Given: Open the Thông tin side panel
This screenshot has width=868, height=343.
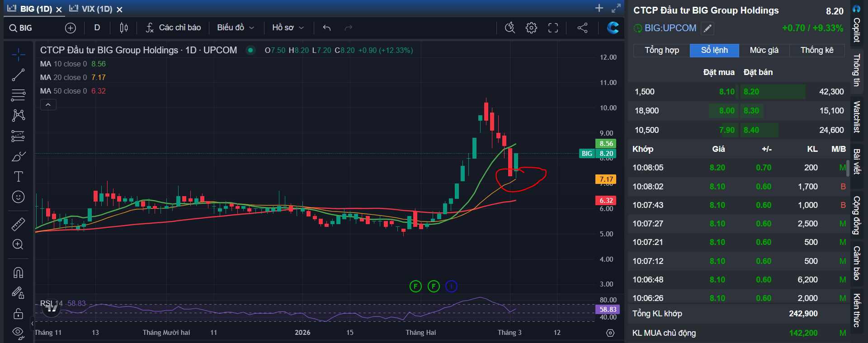Looking at the screenshot, I should point(857,70).
